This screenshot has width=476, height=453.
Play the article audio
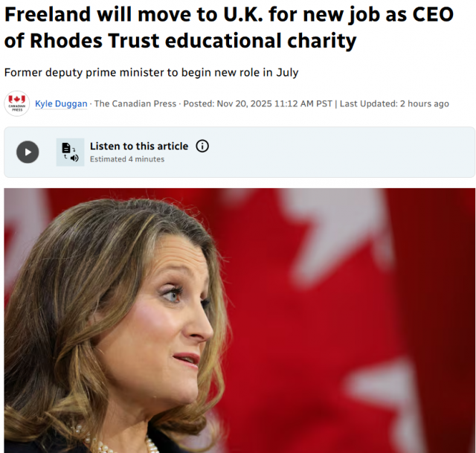point(28,152)
